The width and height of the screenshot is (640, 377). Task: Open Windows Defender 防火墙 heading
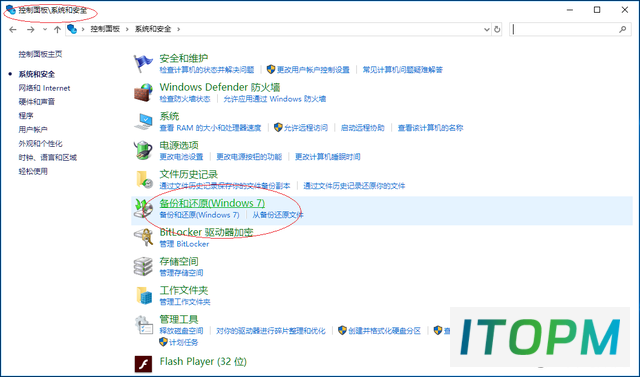[x=220, y=87]
